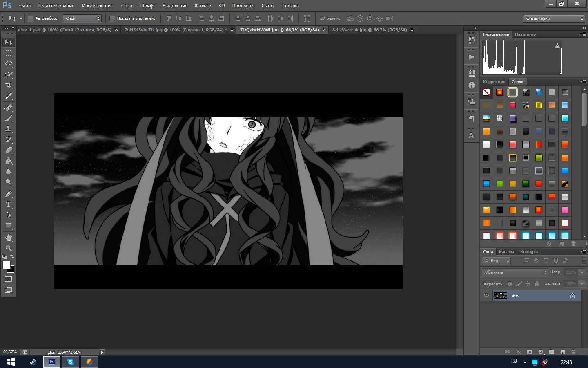Select the Pen tool

(9, 194)
